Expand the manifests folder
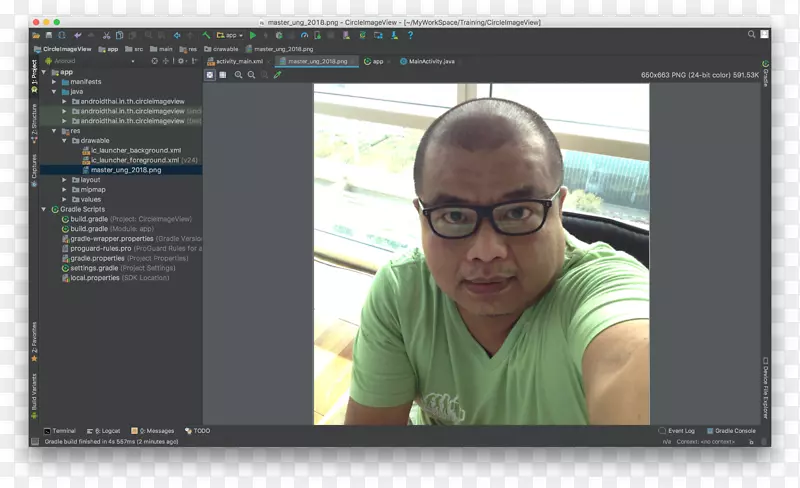This screenshot has height=488, width=800. 54,82
